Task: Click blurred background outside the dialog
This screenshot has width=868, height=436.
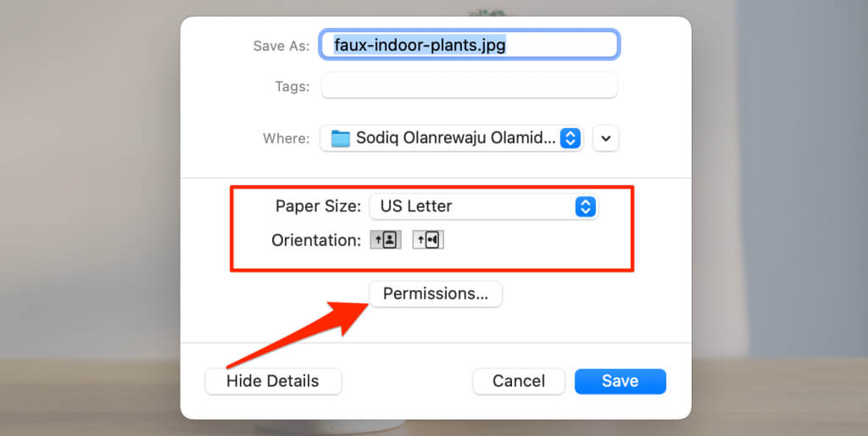Action: [88, 221]
